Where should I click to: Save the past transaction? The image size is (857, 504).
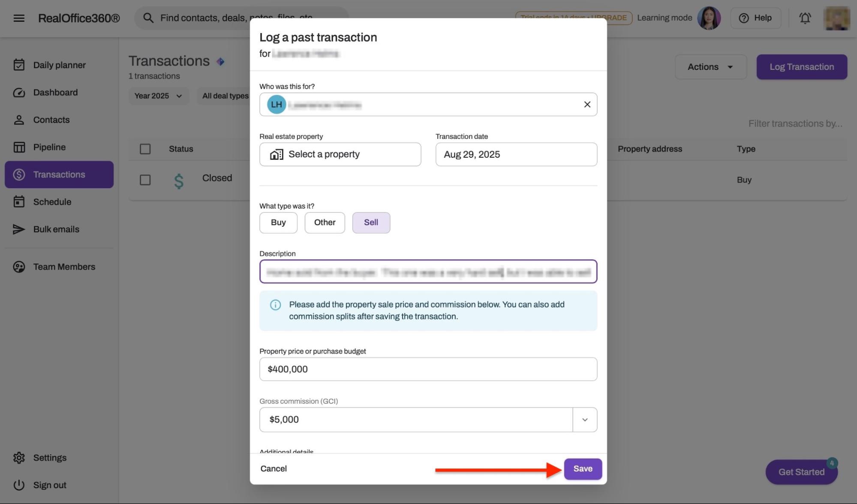tap(583, 469)
